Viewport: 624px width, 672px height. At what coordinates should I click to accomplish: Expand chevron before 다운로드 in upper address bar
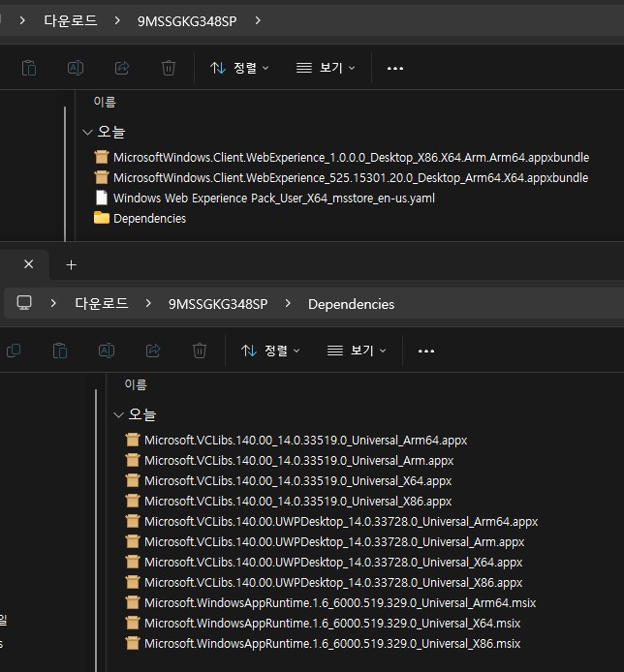pos(22,20)
